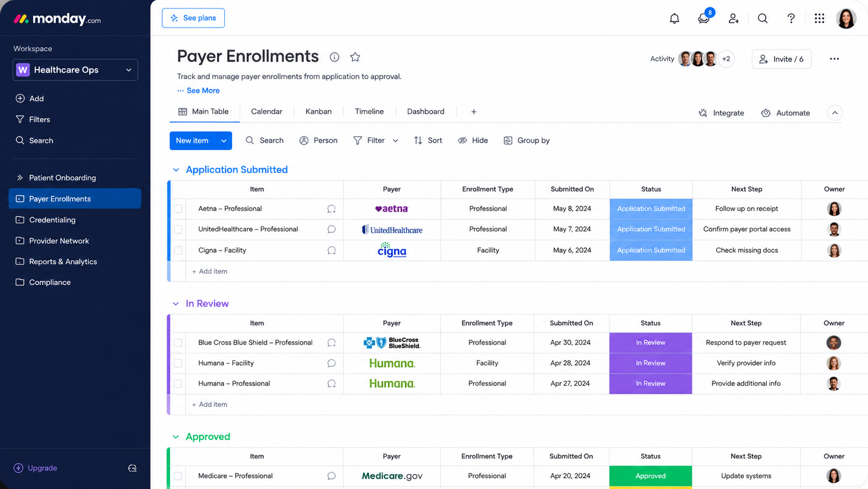Open Sort options in toolbar
This screenshot has height=489, width=868.
[x=428, y=140]
